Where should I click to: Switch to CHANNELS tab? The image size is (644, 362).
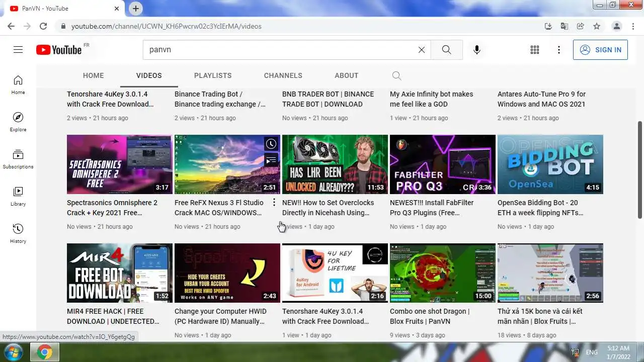[x=283, y=75]
